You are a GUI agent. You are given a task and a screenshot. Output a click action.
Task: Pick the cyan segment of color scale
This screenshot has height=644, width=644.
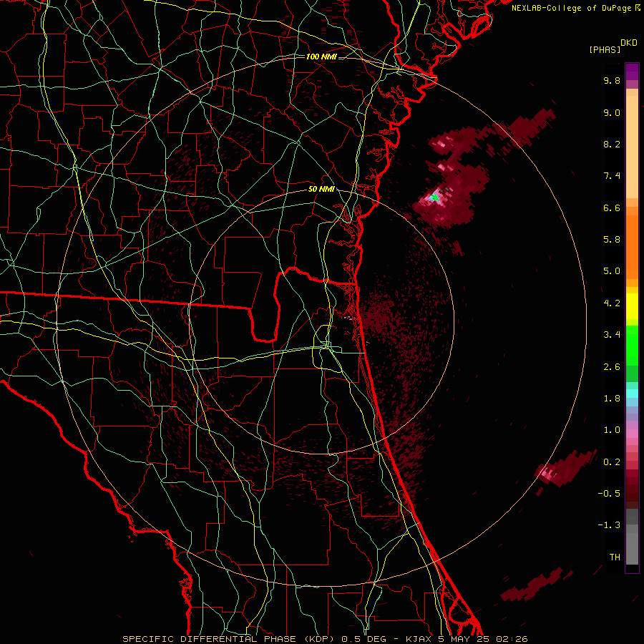point(632,393)
